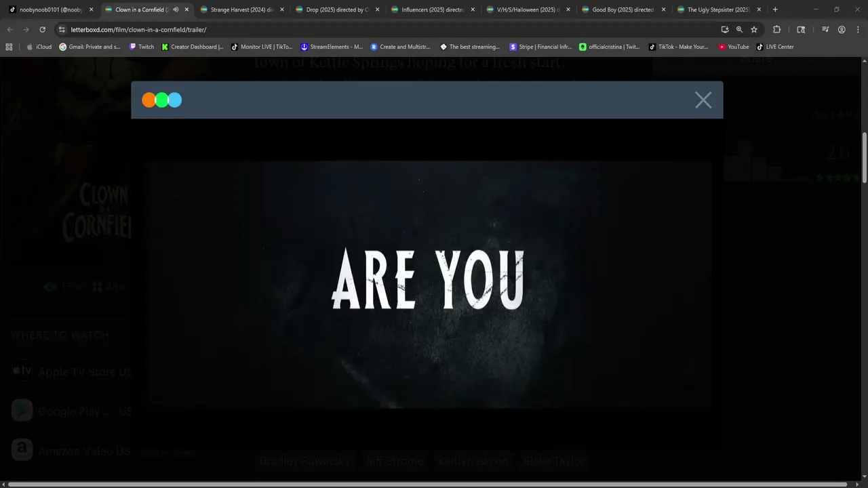Close the trailer overlay with the X
This screenshot has height=488, width=868.
click(703, 100)
